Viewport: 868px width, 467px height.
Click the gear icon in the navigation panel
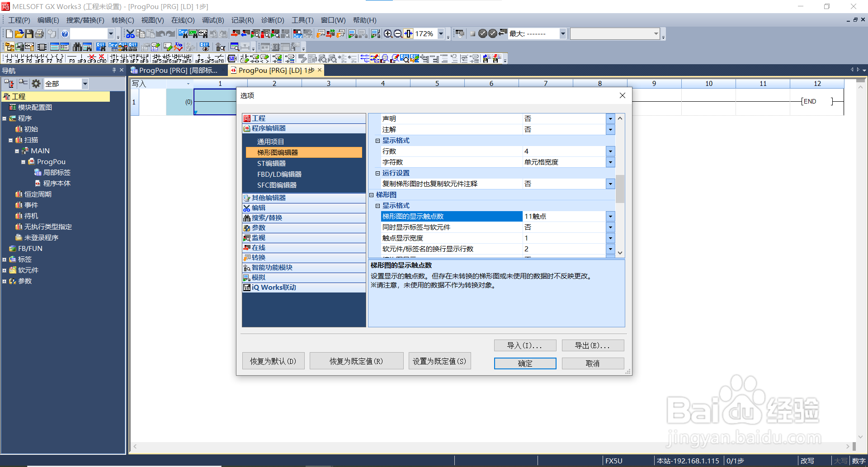(36, 84)
